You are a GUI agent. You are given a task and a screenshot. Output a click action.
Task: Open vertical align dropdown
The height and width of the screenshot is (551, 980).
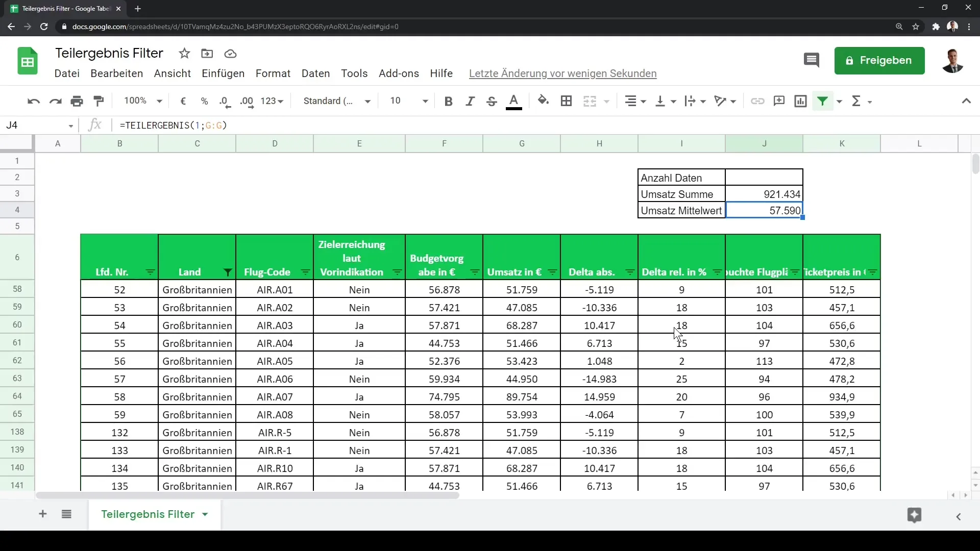[x=665, y=101]
